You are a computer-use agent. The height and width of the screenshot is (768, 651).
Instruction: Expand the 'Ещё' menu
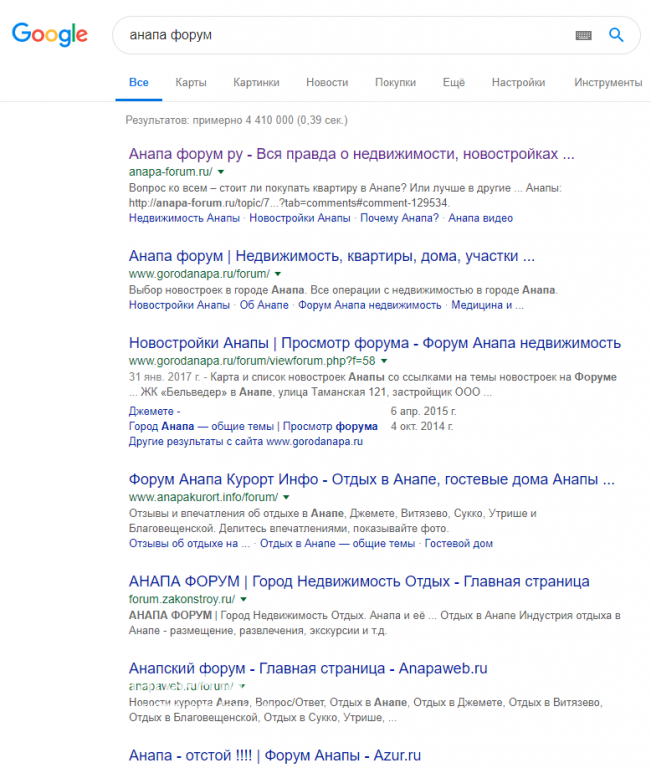tap(454, 82)
